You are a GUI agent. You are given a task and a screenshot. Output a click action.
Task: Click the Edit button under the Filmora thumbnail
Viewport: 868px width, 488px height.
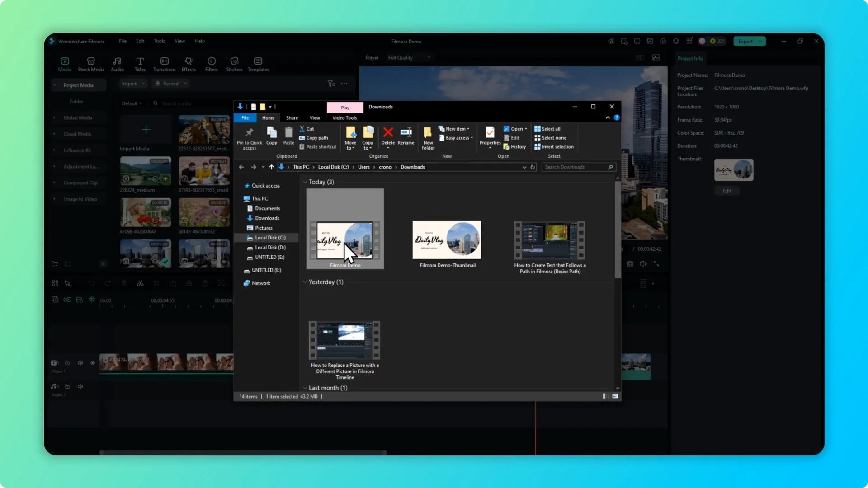727,191
